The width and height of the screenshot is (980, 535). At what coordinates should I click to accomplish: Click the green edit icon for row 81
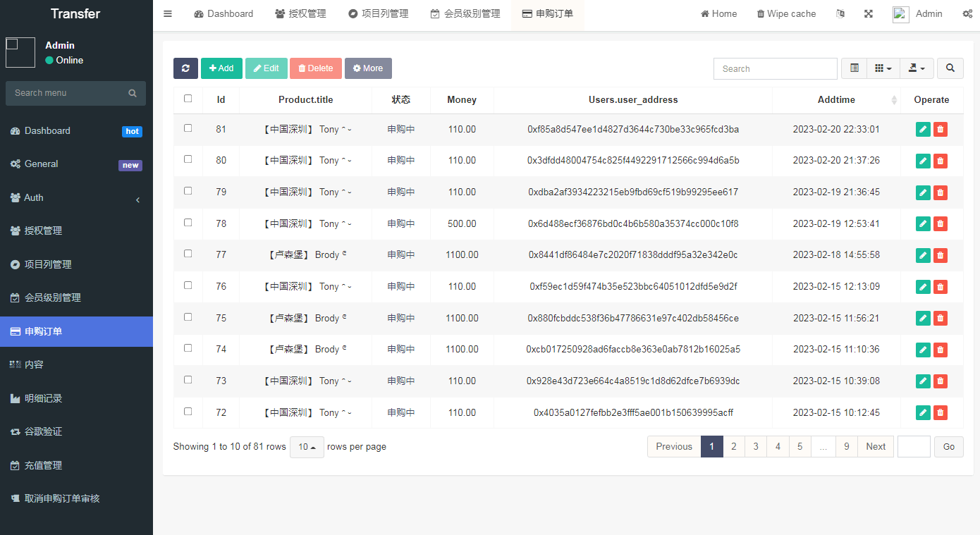[x=923, y=129]
